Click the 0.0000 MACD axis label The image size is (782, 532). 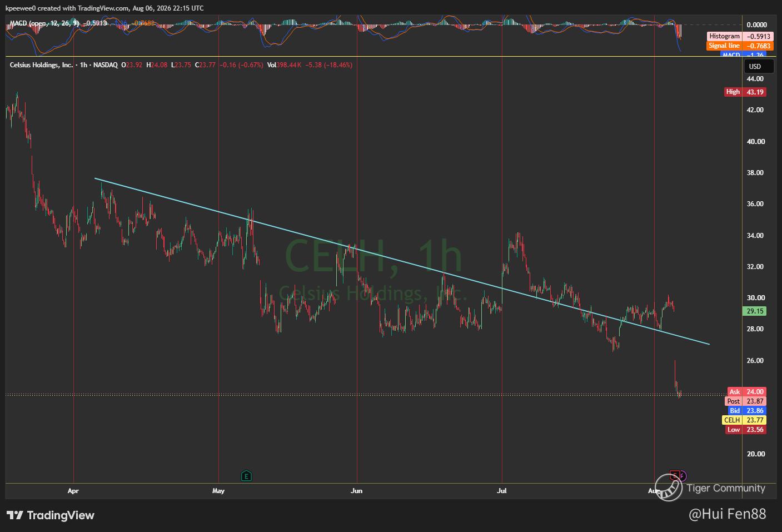tap(756, 25)
